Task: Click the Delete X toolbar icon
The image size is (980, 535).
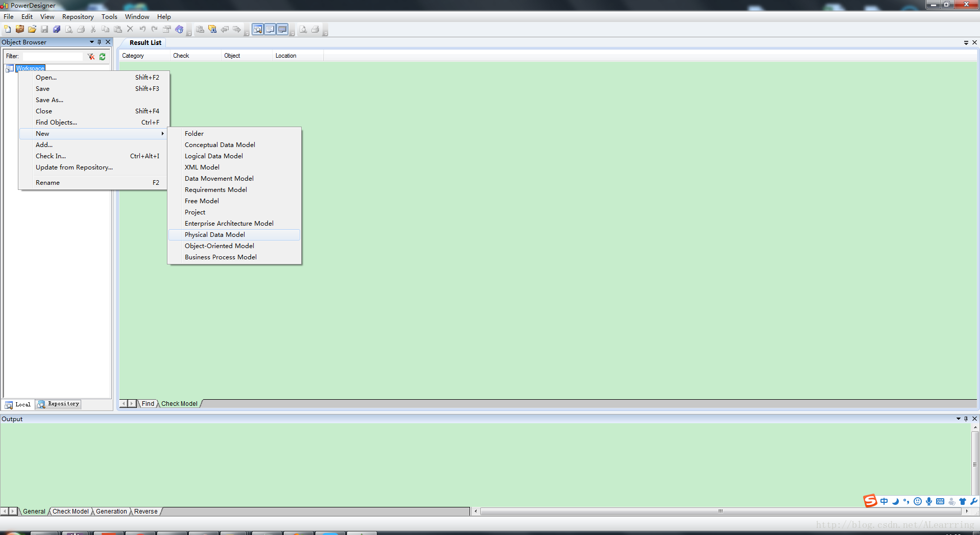Action: [130, 29]
